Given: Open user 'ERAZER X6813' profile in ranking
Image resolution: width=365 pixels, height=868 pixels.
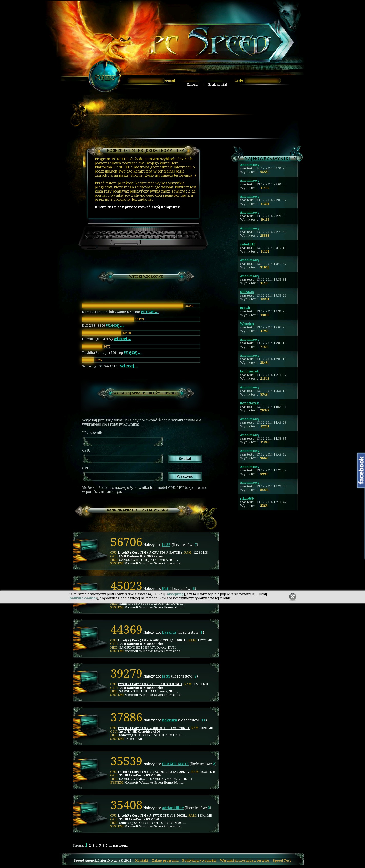Looking at the screenshot, I should click(x=175, y=764).
